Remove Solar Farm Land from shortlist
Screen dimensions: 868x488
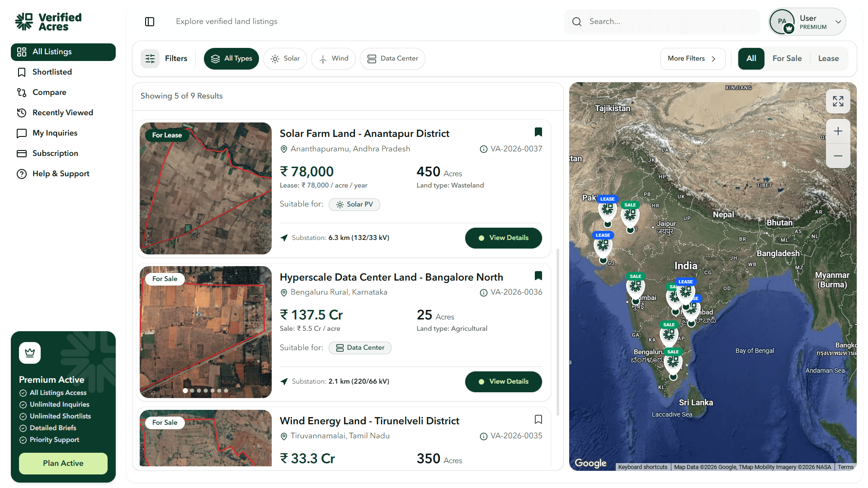point(538,132)
